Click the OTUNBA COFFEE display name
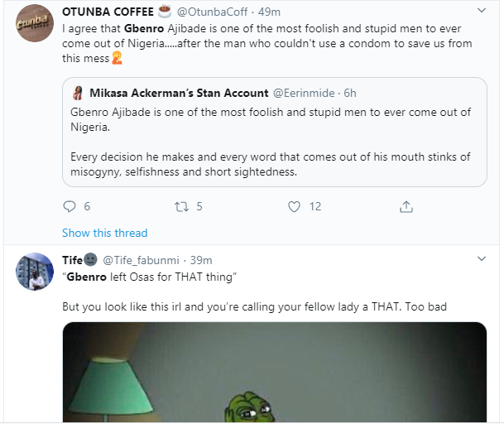504x424 pixels. click(108, 12)
